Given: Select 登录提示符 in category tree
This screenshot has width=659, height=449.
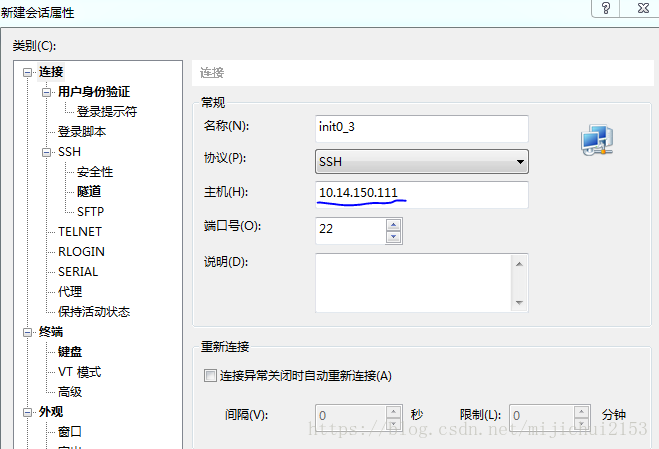Looking at the screenshot, I should tap(106, 112).
